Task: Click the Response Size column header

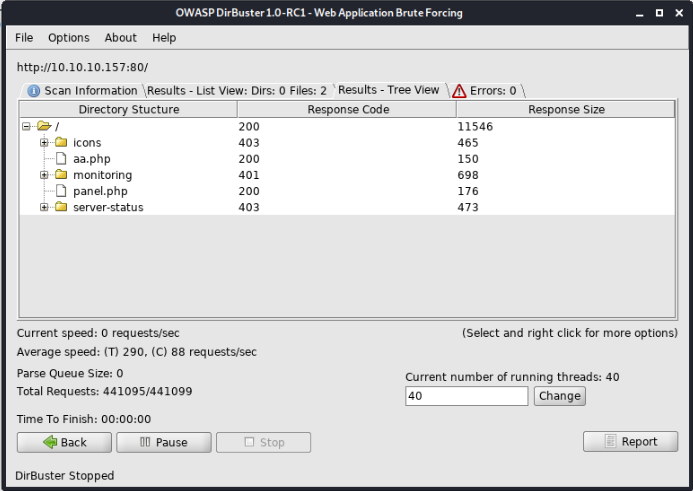Action: 566,110
